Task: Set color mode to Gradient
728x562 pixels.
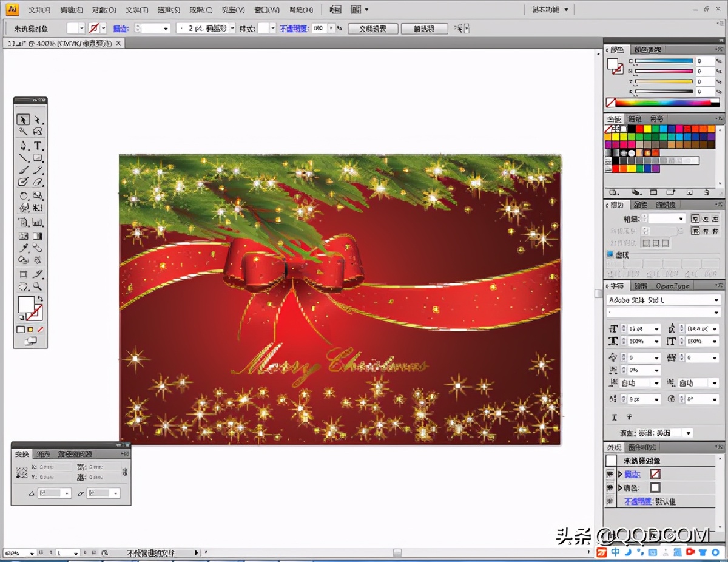Action: click(30, 330)
